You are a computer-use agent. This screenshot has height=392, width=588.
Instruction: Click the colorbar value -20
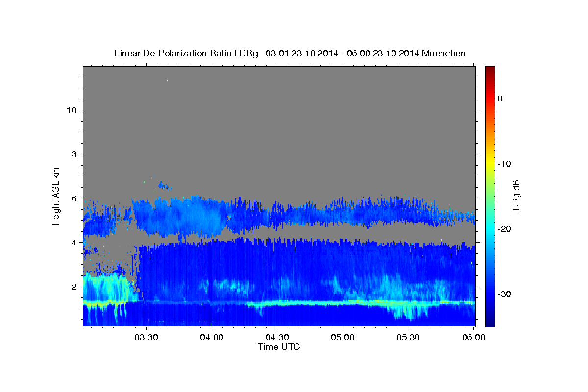(x=504, y=229)
